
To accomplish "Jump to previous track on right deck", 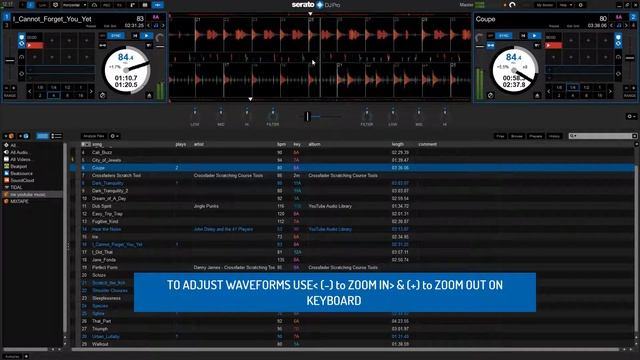I will coord(523,36).
